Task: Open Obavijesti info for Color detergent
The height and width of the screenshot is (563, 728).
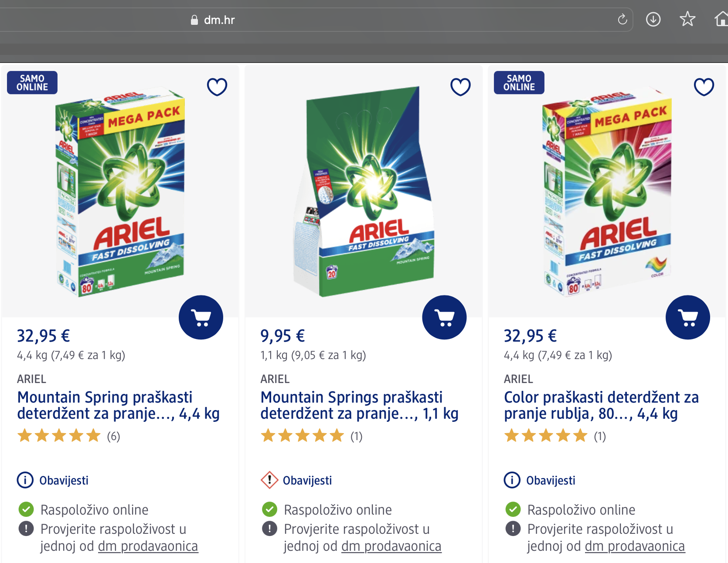Action: coord(540,480)
